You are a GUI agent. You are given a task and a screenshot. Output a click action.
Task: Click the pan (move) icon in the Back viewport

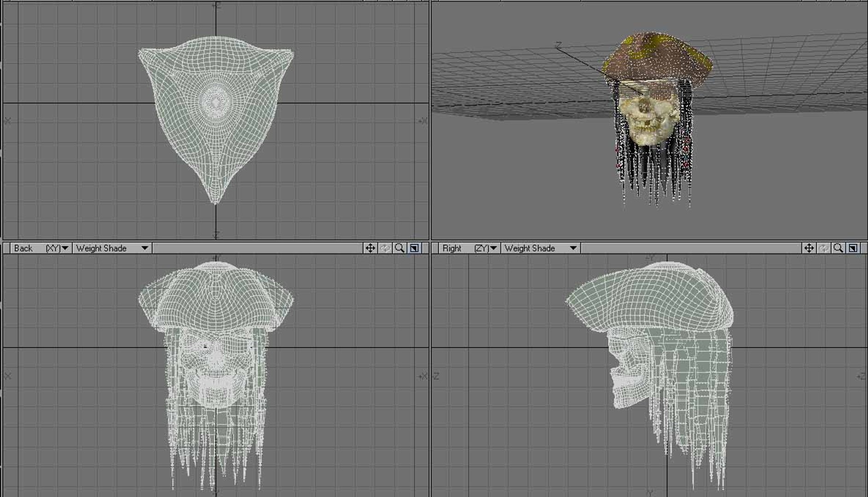[x=370, y=248]
